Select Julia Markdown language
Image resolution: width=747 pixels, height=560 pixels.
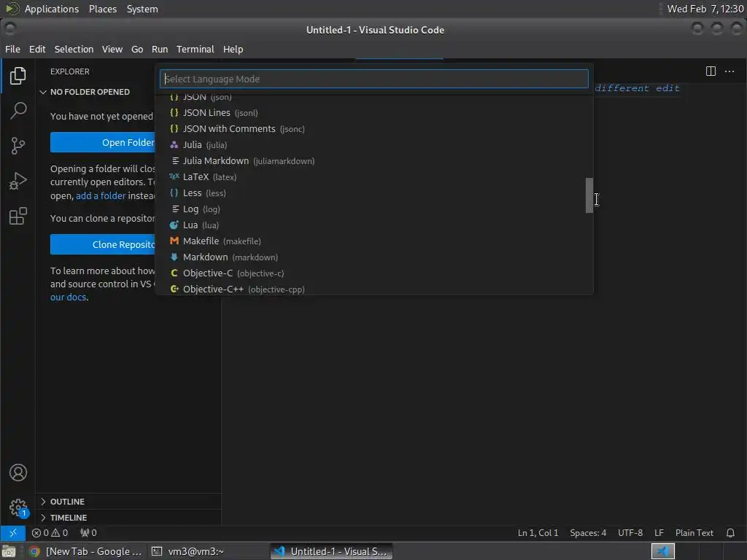[x=374, y=161]
